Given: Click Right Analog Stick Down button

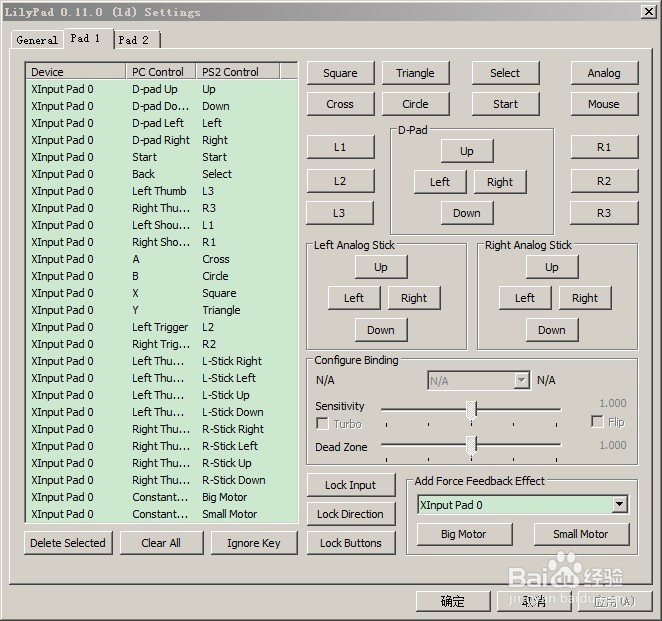Looking at the screenshot, I should click(552, 330).
